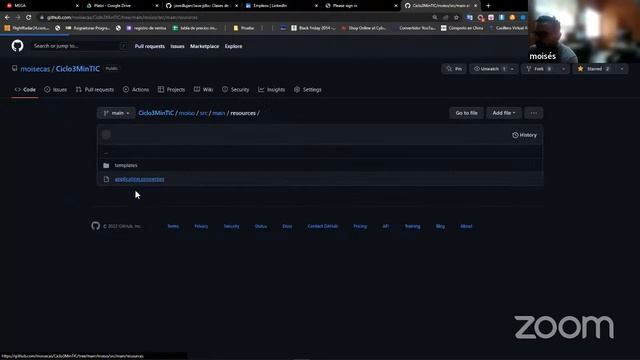
Task: Open a new browser tab with plus
Action: (488, 6)
